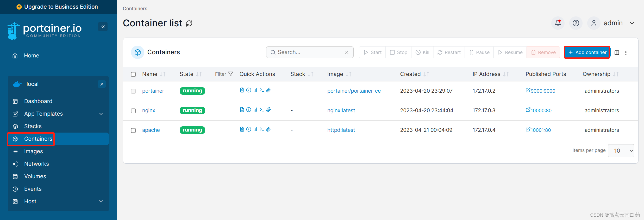Screen dimensions: 644x220
Task: Open table settings three-dot menu
Action: click(626, 52)
